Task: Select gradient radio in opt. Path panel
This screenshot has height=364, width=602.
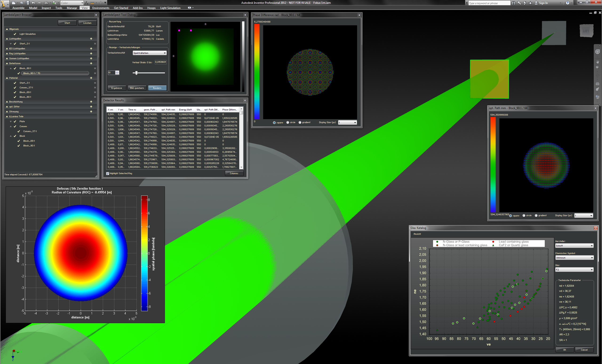Action: (x=536, y=215)
